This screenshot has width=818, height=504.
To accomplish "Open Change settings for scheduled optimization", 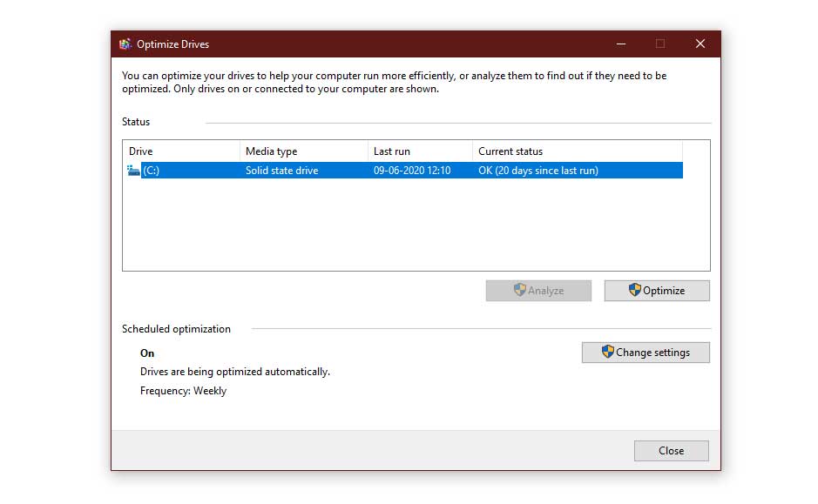I will (x=646, y=353).
